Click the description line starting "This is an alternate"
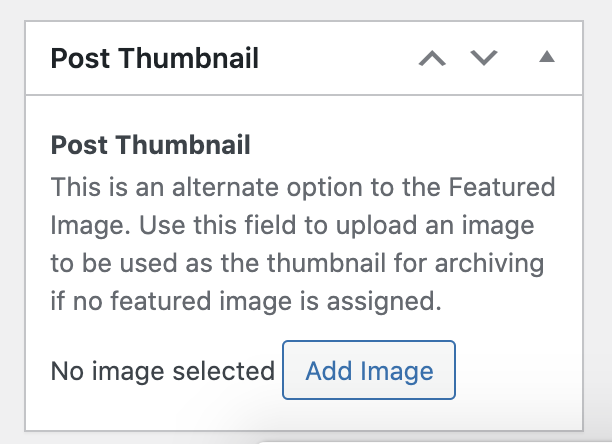This screenshot has width=612, height=444. [302, 187]
